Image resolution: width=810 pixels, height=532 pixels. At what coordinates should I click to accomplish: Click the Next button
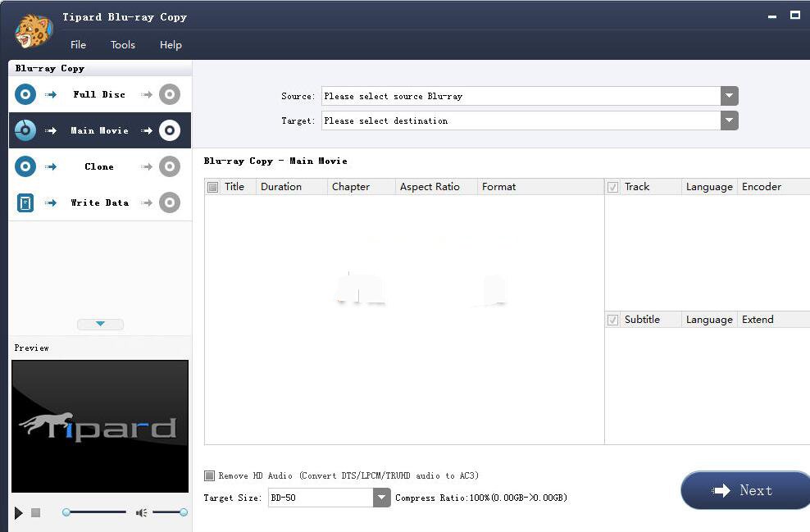tap(746, 490)
